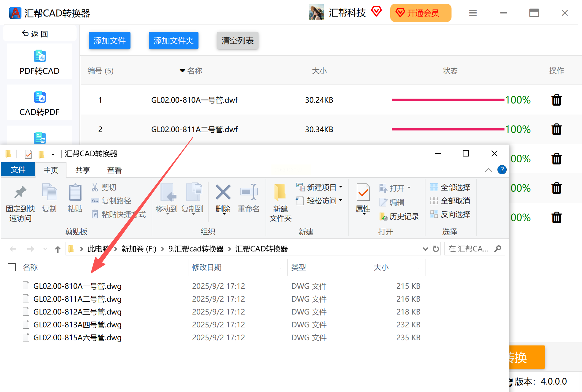Click the Explorer help question mark icon
This screenshot has width=582, height=392.
[x=502, y=170]
